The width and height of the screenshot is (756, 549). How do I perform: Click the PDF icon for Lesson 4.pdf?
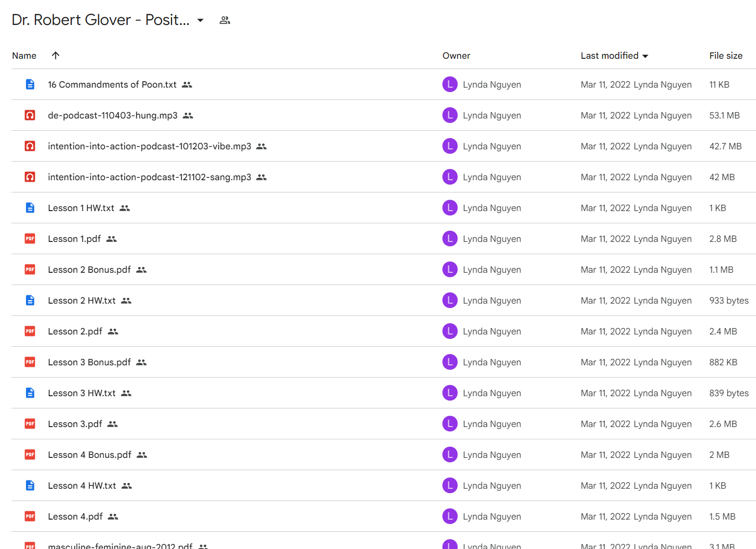pyautogui.click(x=30, y=516)
